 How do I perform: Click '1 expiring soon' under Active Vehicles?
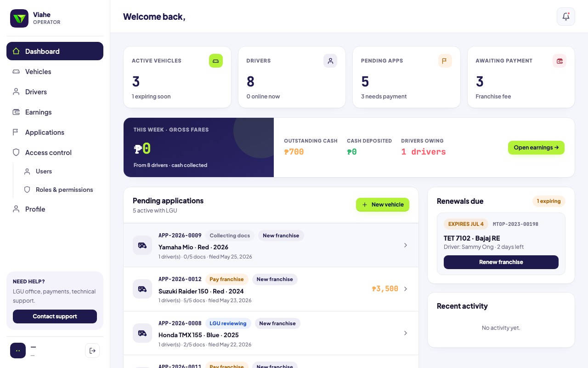point(151,97)
